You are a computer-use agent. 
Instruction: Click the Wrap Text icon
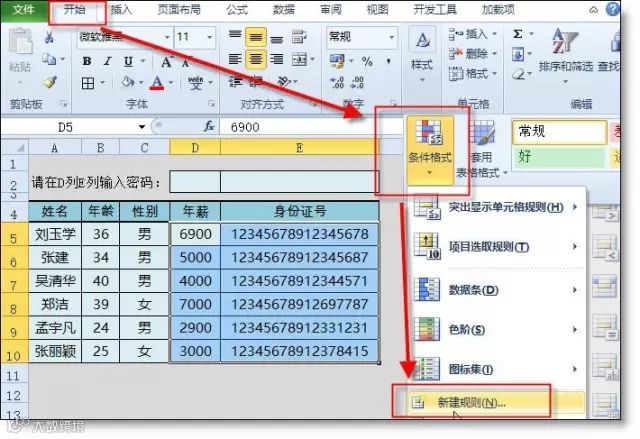299,38
